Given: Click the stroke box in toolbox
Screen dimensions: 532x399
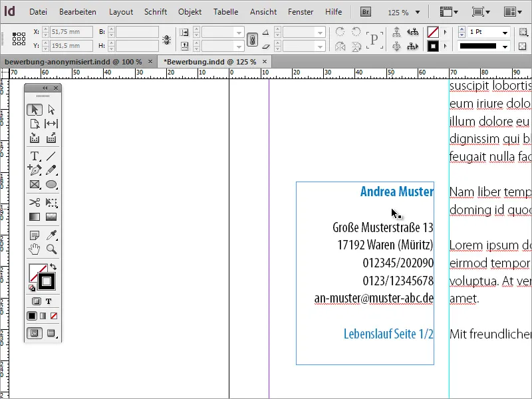Looking at the screenshot, I should pyautogui.click(x=47, y=281).
